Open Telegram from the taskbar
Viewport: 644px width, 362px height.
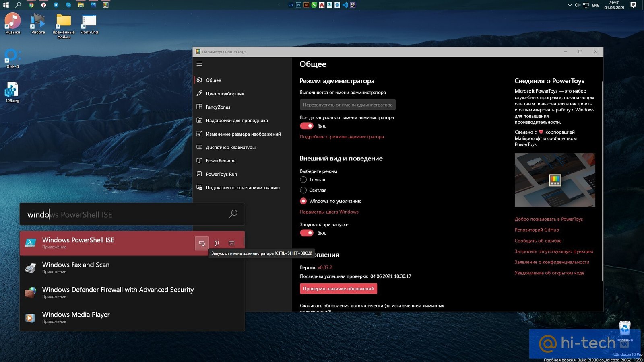click(x=56, y=5)
